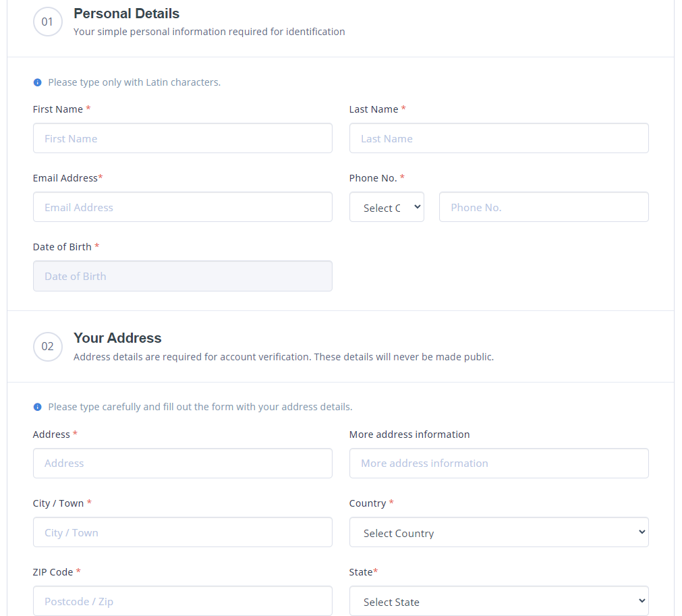Viewport: 682px width, 616px height.
Task: Click the 'Email Address' field label
Action: [x=65, y=178]
